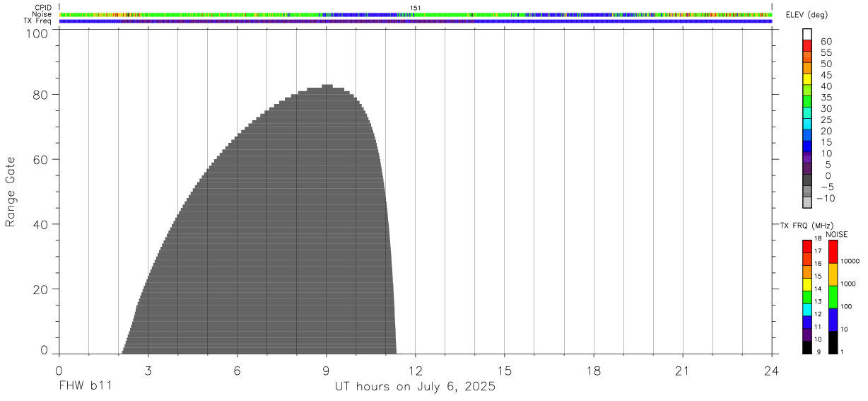Image resolution: width=868 pixels, height=401 pixels.
Task: Click the "10000" label on NOISE legend
Action: [x=850, y=261]
